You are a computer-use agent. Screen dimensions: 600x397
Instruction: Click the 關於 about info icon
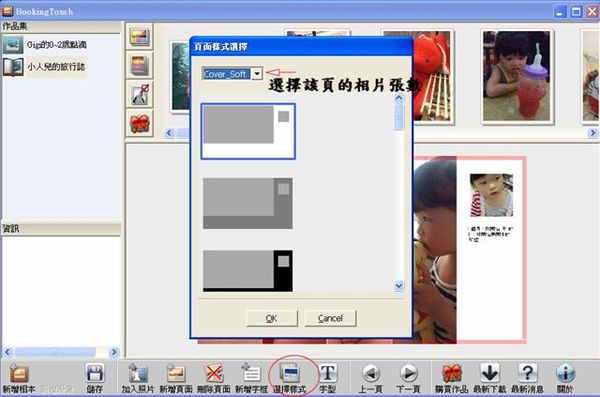pos(565,373)
